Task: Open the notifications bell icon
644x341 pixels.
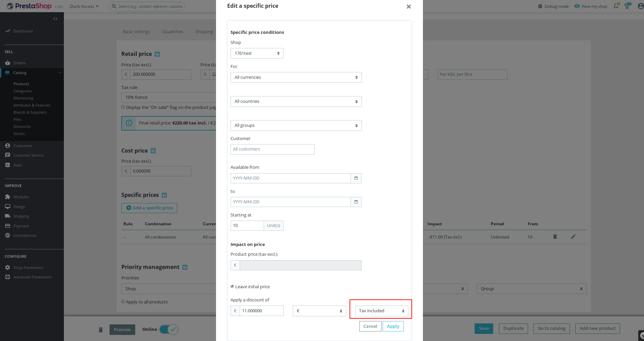Action: pyautogui.click(x=616, y=6)
